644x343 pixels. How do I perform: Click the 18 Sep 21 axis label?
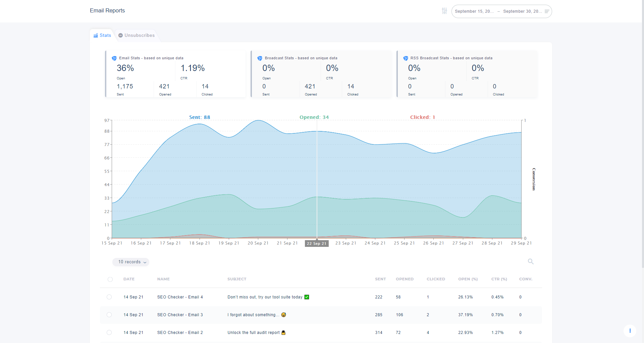click(x=200, y=243)
